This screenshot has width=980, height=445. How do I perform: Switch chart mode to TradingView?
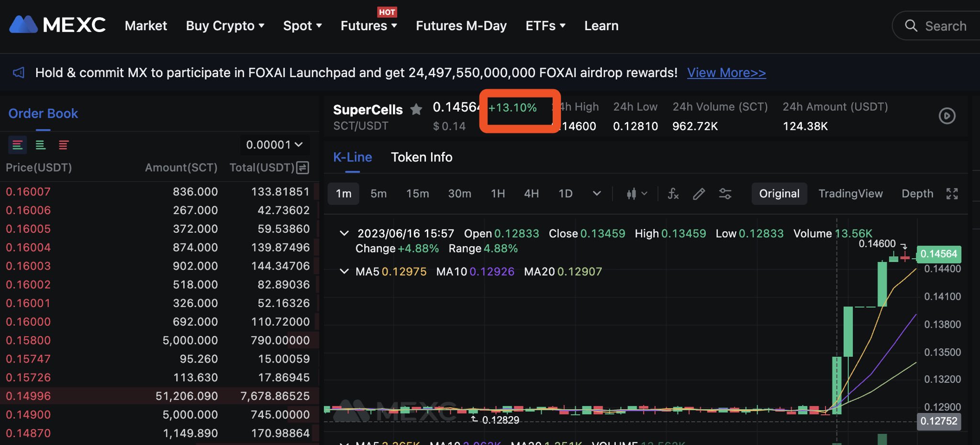[x=851, y=194]
